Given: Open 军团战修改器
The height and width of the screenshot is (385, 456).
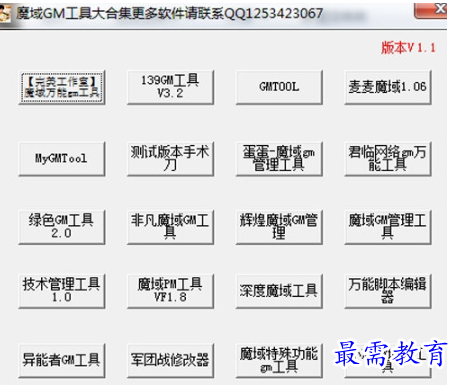Looking at the screenshot, I should [170, 361].
